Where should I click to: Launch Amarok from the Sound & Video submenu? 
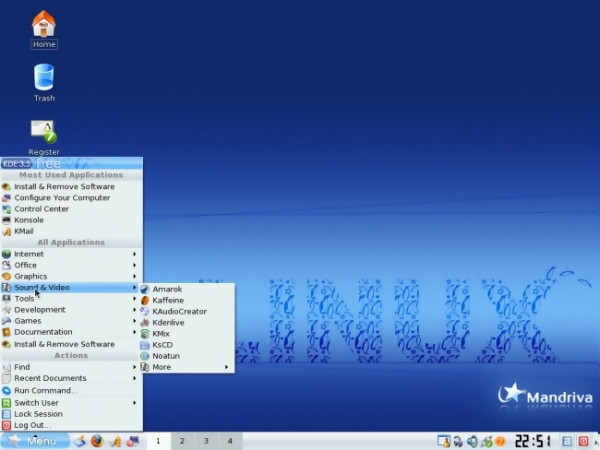point(166,289)
